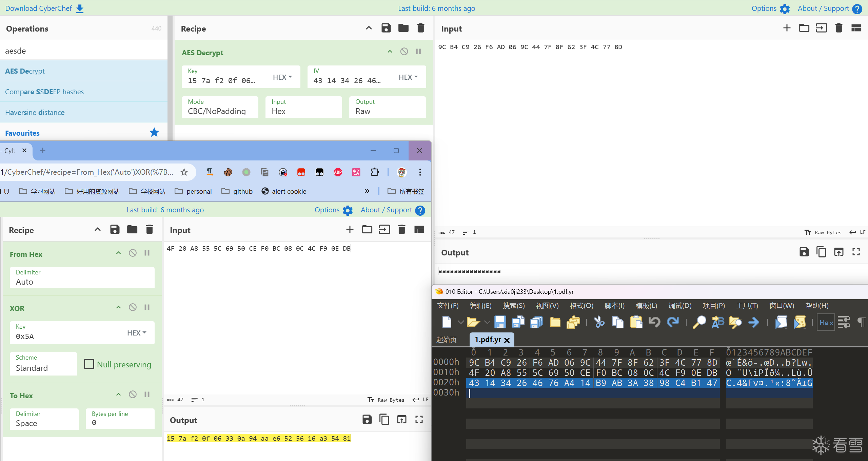Maximise the lower Output pane
The width and height of the screenshot is (868, 461).
click(x=419, y=420)
